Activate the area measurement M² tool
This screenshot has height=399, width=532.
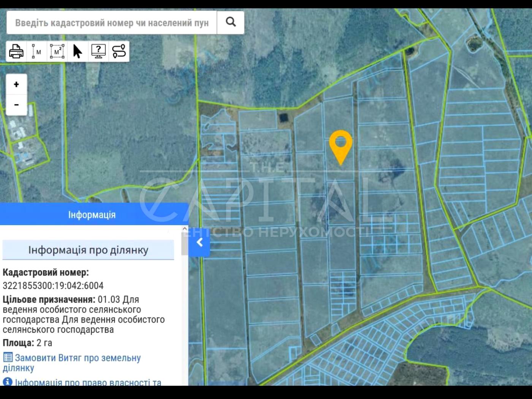[x=57, y=51]
